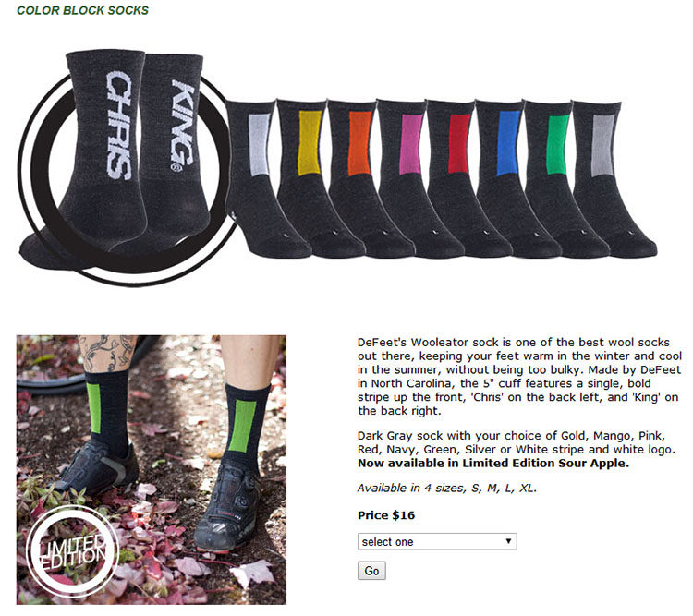The width and height of the screenshot is (693, 616).
Task: Click the Color Block Socks heading
Action: point(82,10)
